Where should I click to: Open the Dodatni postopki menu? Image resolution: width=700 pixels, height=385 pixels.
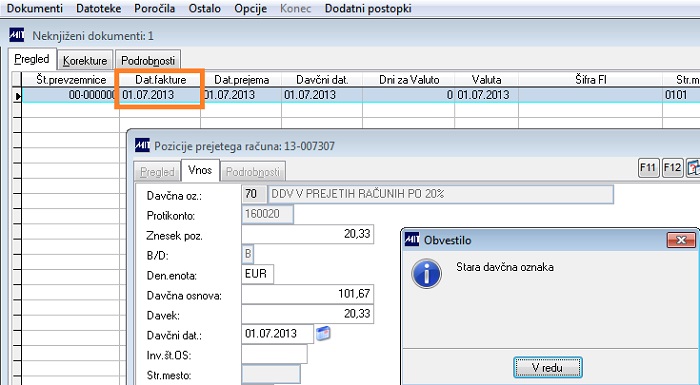point(368,8)
